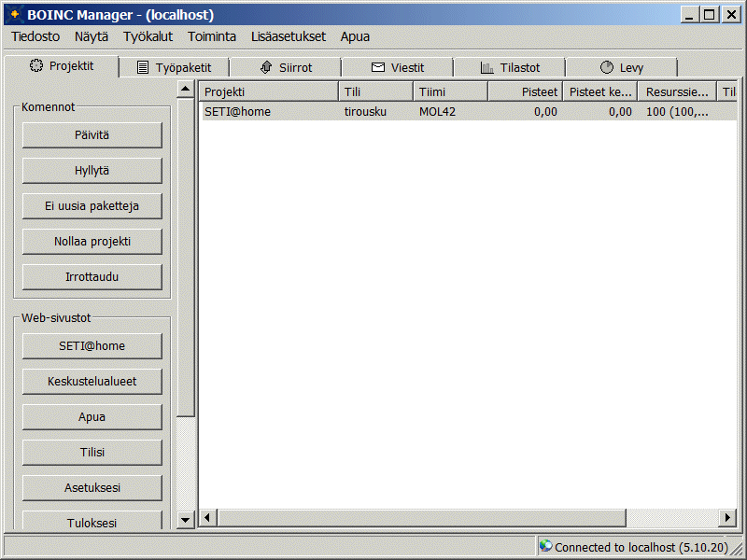The image size is (747, 560).
Task: Click the Hyllytä button
Action: tap(92, 171)
